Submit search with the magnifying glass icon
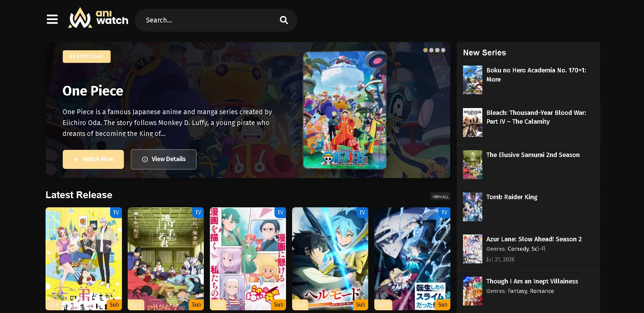This screenshot has height=313, width=644. coord(284,20)
